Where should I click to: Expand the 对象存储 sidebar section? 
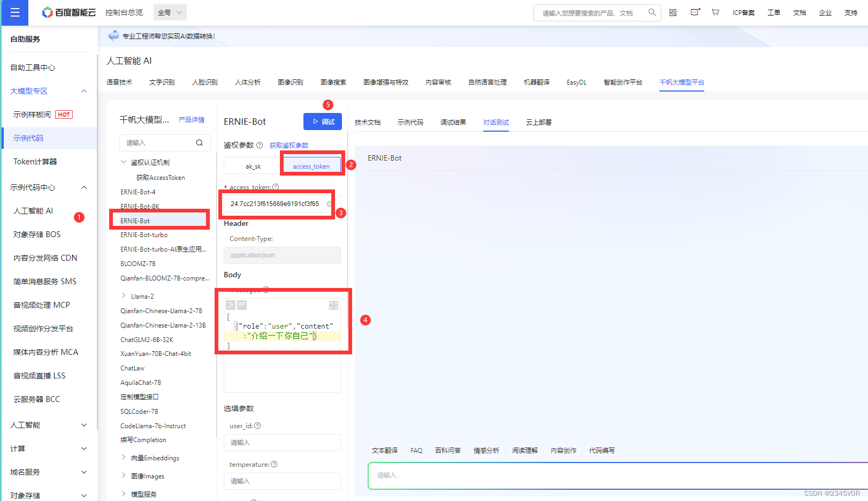[x=84, y=496]
